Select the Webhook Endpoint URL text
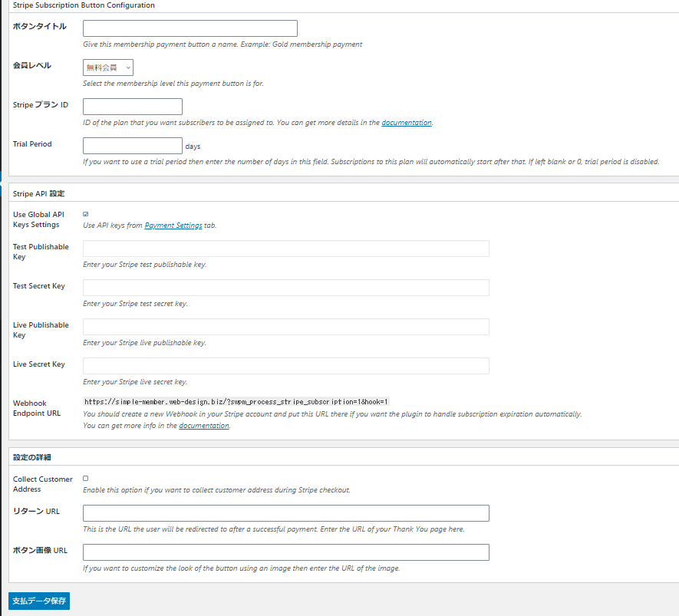679x616 pixels. click(236, 402)
